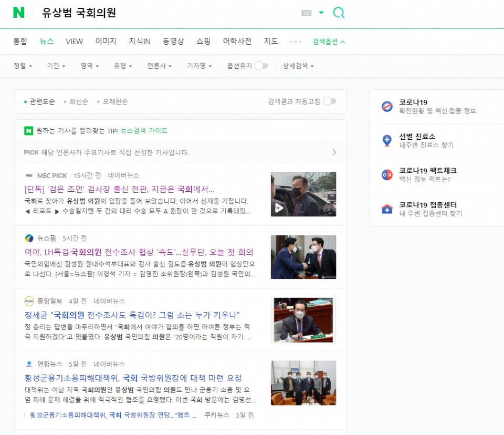Screen dimensions: 504x435
Task: Show more tabs with the ellipsis icon
Action: click(x=296, y=42)
